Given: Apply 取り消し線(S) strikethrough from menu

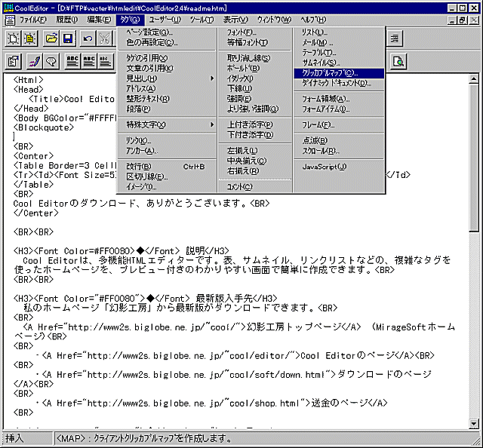Looking at the screenshot, I should pyautogui.click(x=255, y=58).
